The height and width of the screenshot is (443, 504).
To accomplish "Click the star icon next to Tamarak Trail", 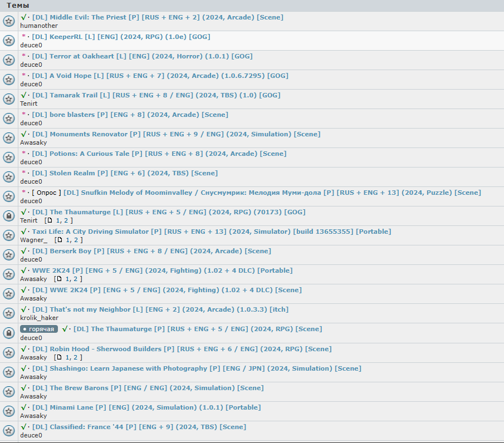I will click(9, 99).
